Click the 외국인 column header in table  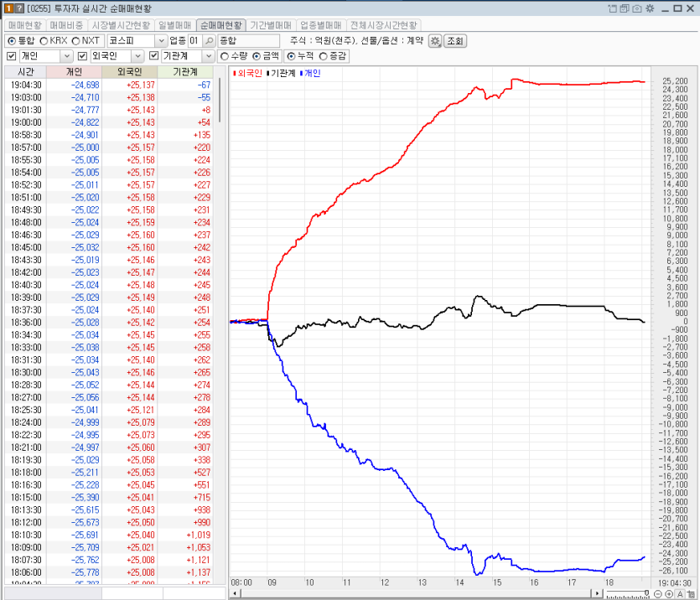(x=129, y=72)
